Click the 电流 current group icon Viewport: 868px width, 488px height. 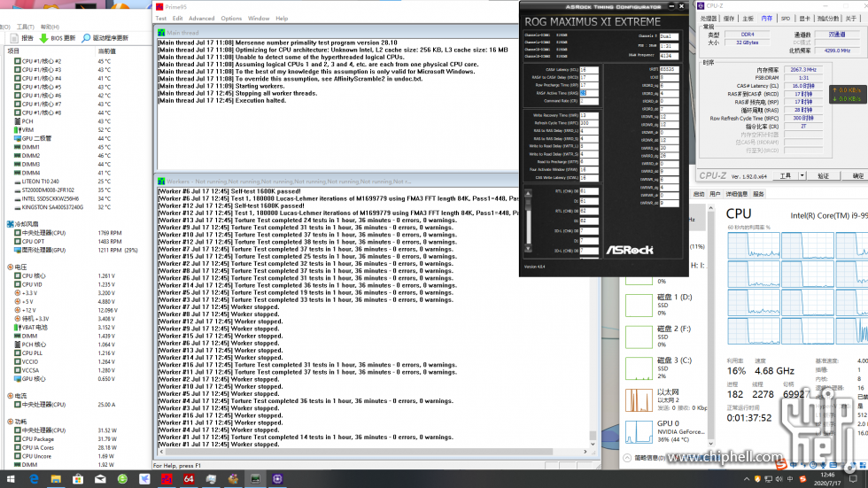click(10, 396)
